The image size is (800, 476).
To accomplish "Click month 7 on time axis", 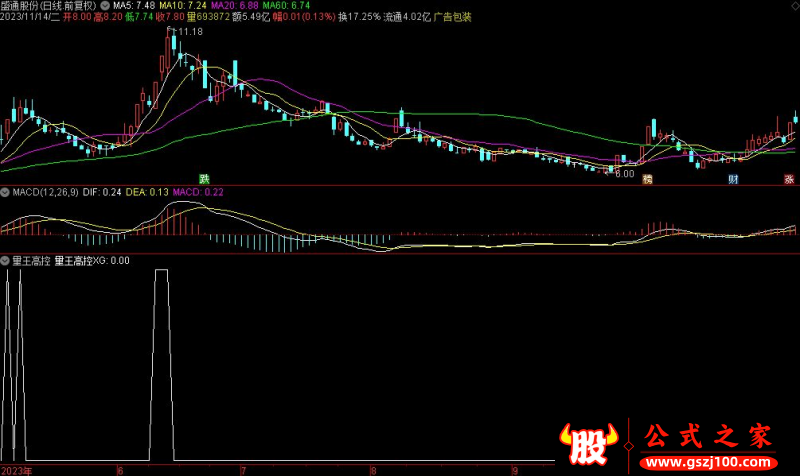I will 243,471.
